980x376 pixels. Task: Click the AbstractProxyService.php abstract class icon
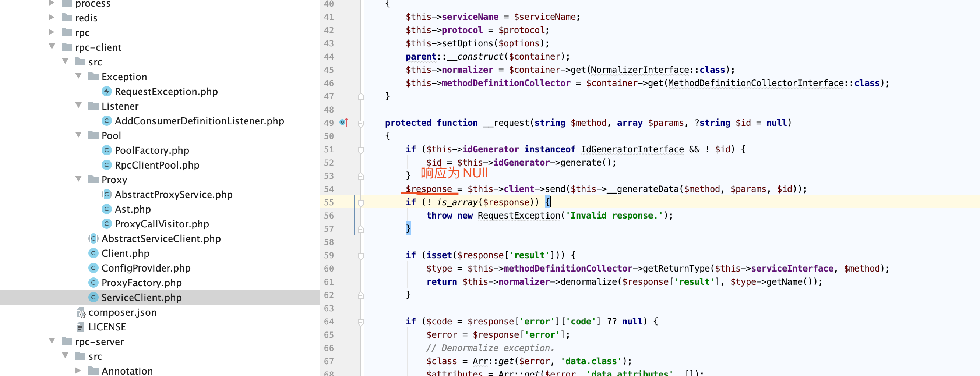click(106, 194)
